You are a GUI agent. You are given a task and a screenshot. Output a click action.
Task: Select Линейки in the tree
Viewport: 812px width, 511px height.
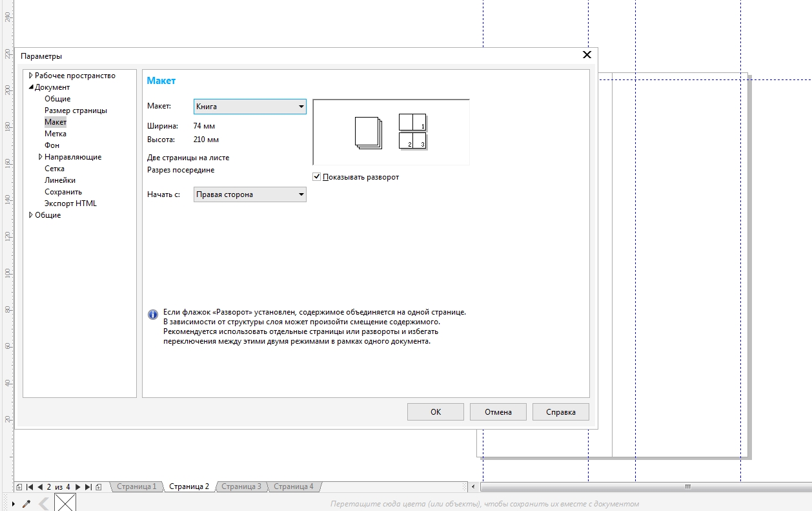60,180
